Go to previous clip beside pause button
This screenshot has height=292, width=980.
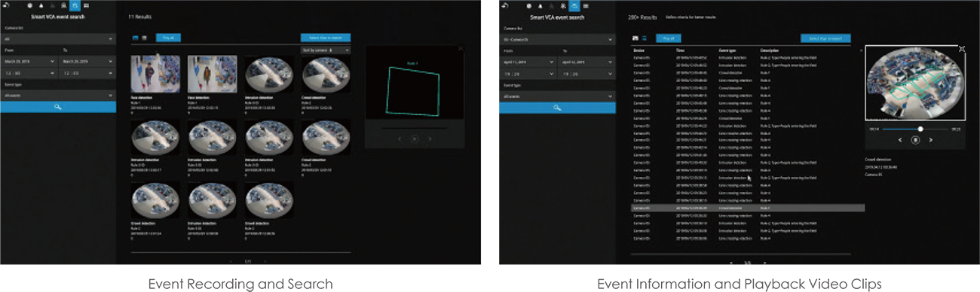coord(900,139)
